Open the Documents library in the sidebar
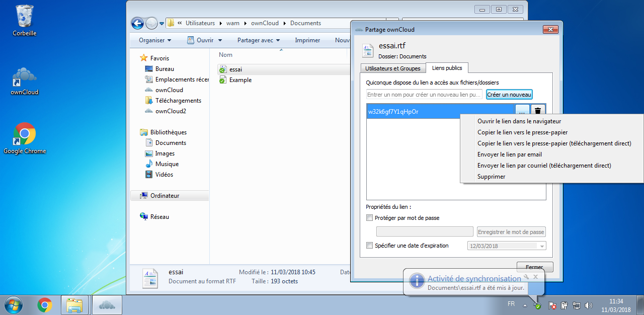 click(171, 143)
